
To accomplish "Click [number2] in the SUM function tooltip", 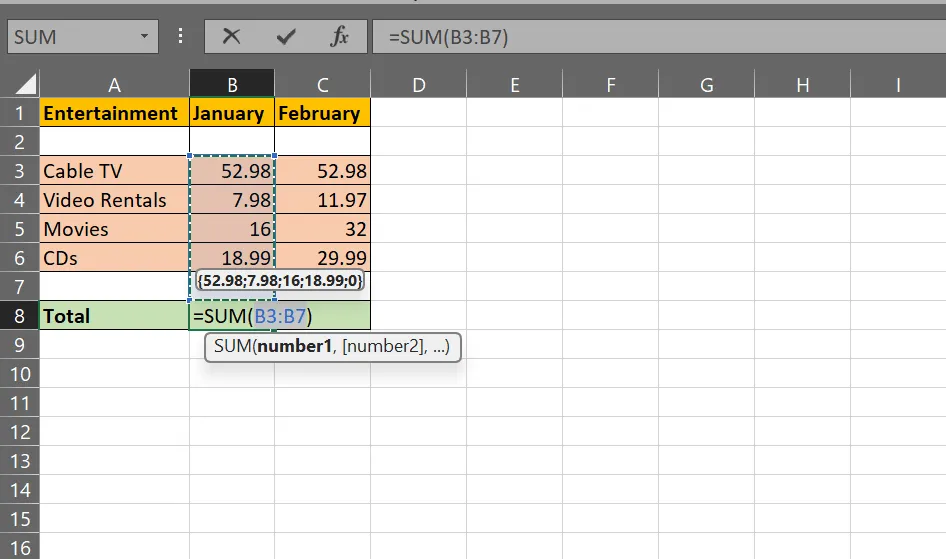I will coord(383,346).
